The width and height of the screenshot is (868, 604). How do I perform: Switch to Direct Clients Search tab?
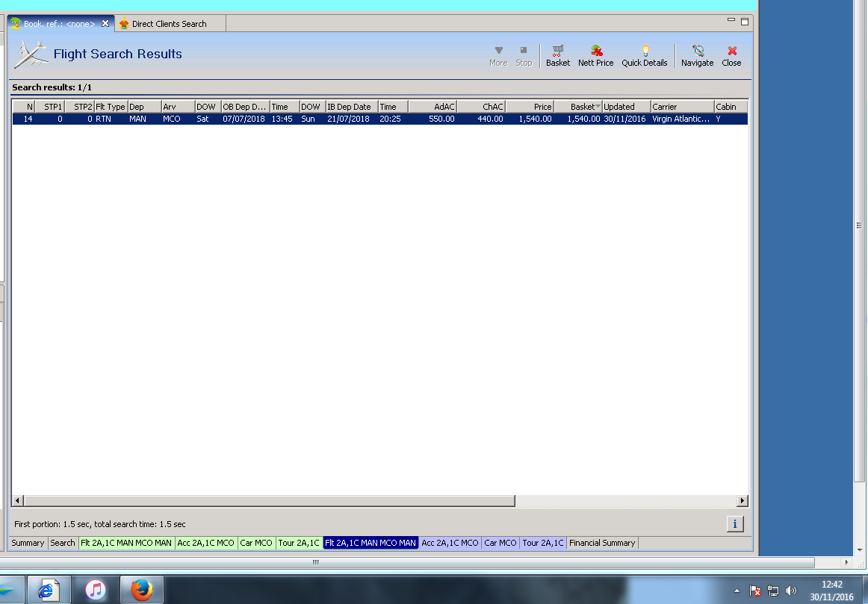(x=170, y=24)
